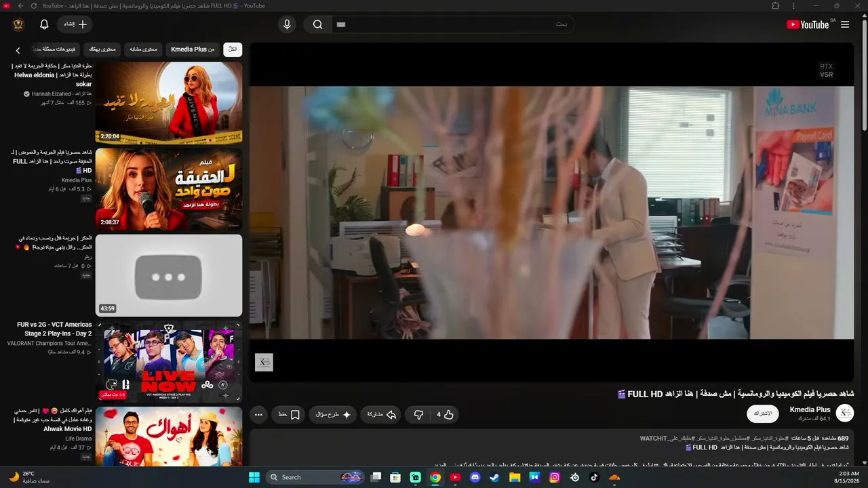Click the search magnifier button
The width and height of the screenshot is (868, 488).
(317, 24)
